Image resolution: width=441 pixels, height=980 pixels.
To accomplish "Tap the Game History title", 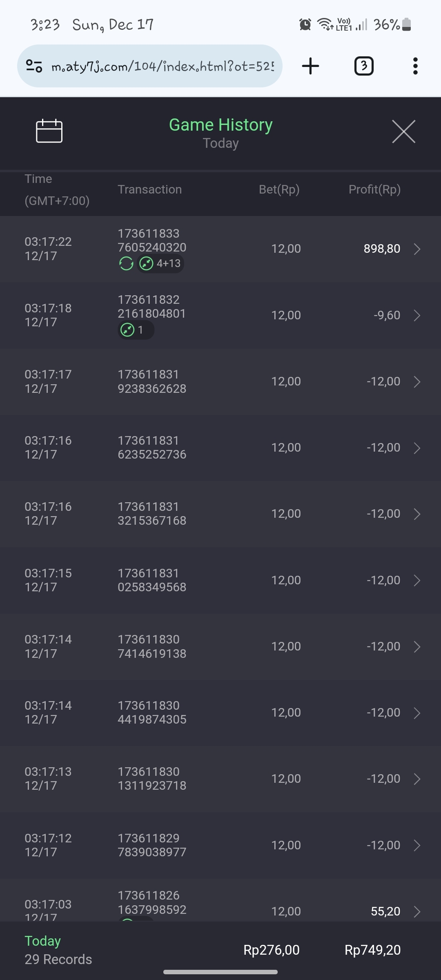I will [220, 125].
